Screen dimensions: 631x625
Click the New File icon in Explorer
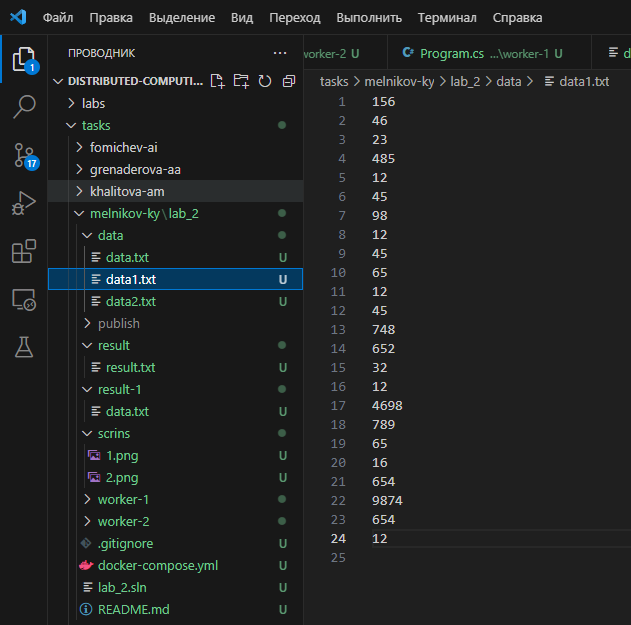(218, 81)
